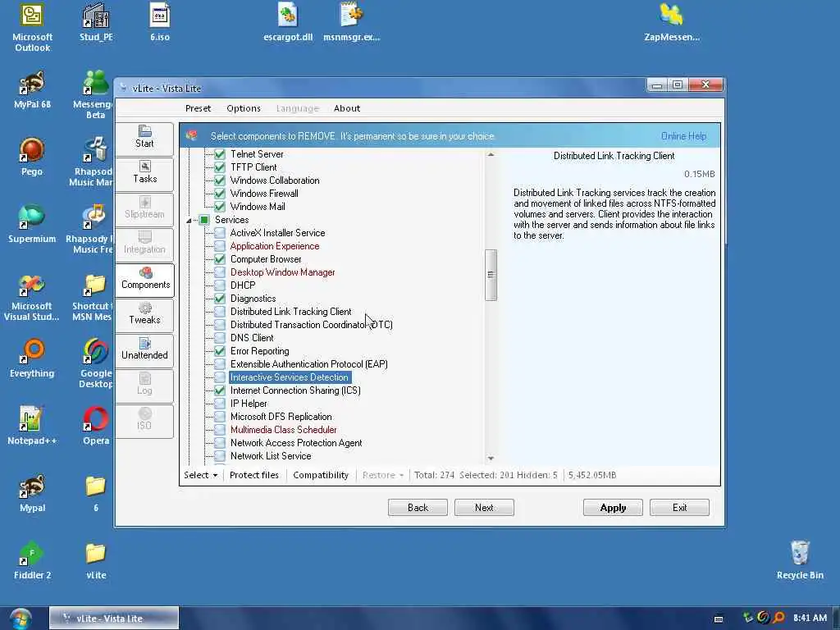Select the Stud_PE desktop icon
Screen dimensions: 840x630
pyautogui.click(x=96, y=22)
